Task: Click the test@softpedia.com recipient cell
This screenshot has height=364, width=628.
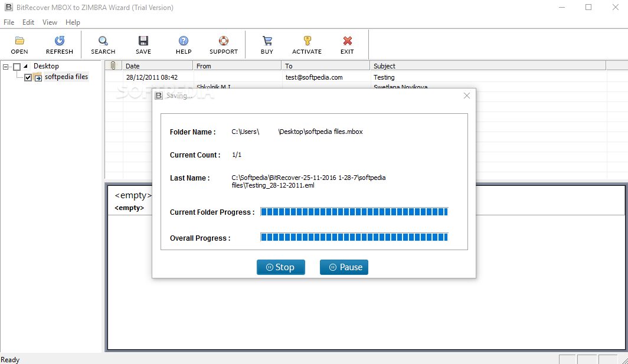Action: (314, 77)
